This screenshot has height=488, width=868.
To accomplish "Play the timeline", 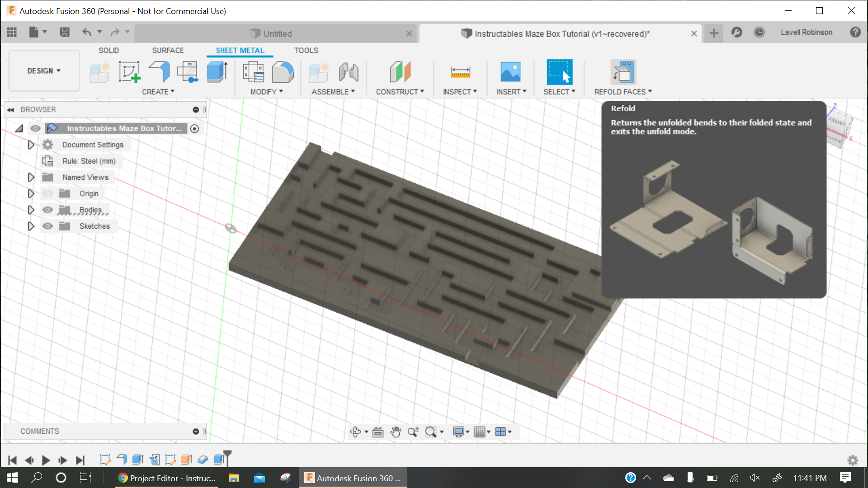I will [x=46, y=460].
